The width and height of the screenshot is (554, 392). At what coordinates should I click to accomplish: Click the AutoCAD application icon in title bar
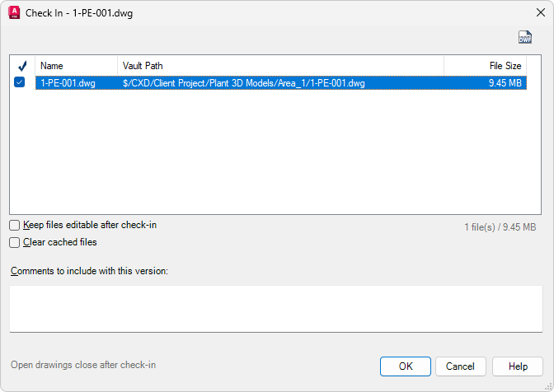13,12
